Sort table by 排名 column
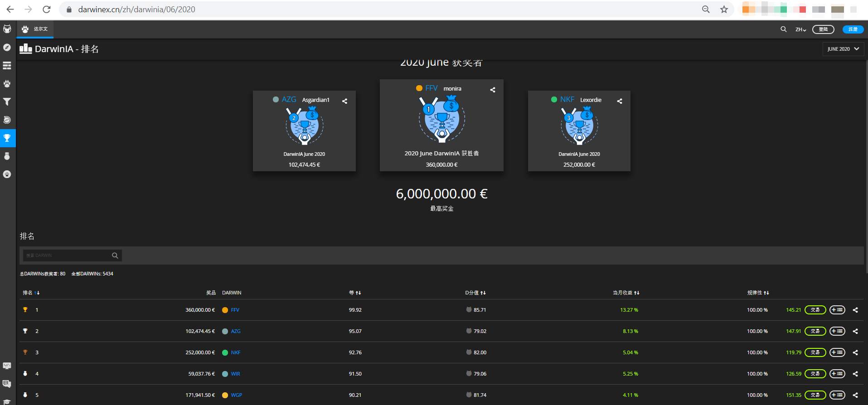Screen dimensions: 868x405 [x=31, y=293]
